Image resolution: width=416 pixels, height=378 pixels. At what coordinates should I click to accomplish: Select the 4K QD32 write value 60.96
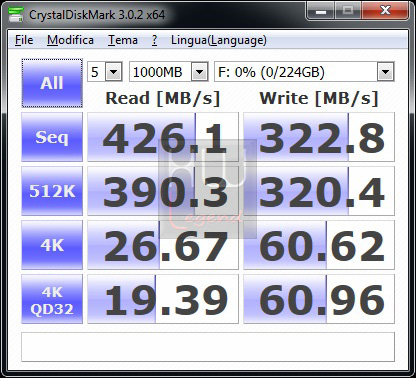319,299
